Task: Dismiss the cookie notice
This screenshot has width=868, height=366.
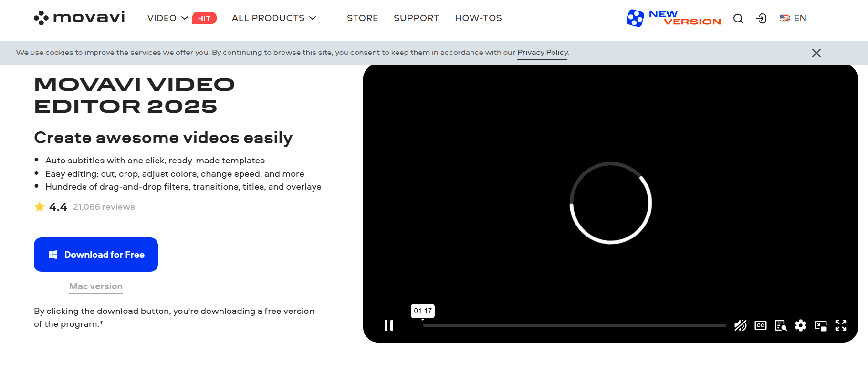Action: pos(816,53)
